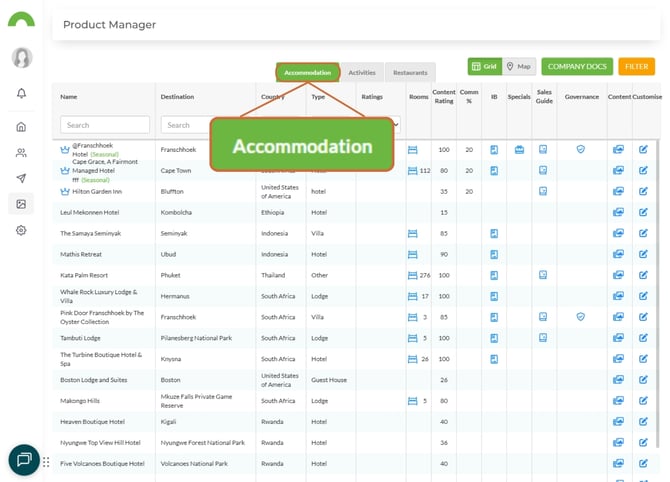Screen dimensions: 670x482
Task: Open rooms icon for @Franschhoek Hotel
Action: (412, 150)
